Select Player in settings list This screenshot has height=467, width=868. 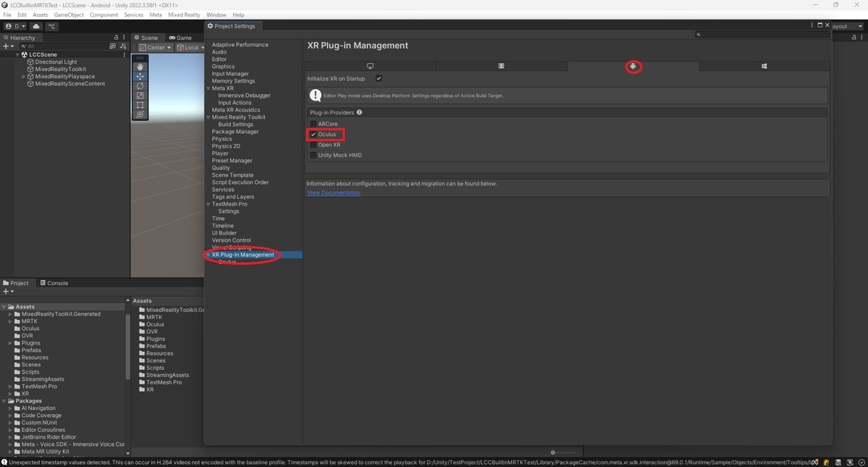pos(220,153)
